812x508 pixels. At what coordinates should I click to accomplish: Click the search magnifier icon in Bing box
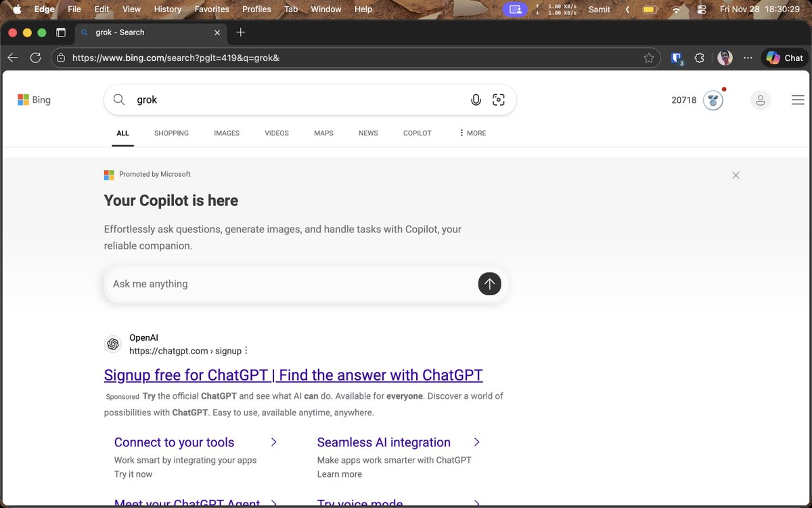click(x=119, y=100)
